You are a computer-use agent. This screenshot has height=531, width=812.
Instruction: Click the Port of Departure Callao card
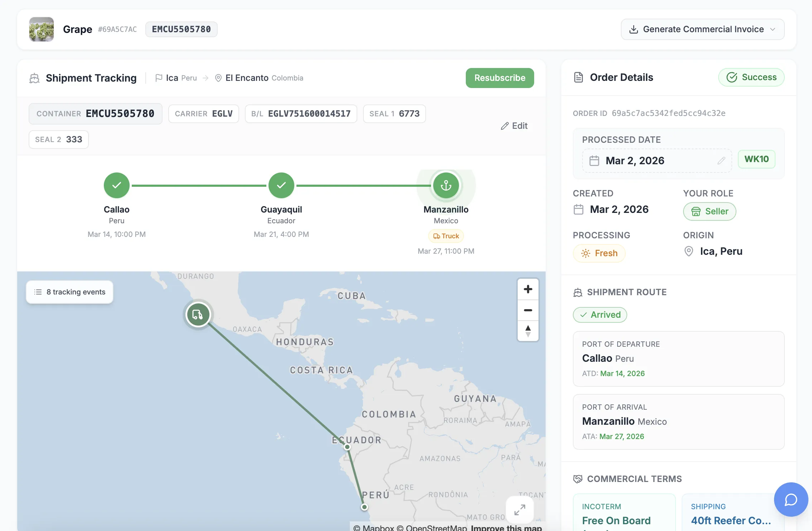pos(679,359)
